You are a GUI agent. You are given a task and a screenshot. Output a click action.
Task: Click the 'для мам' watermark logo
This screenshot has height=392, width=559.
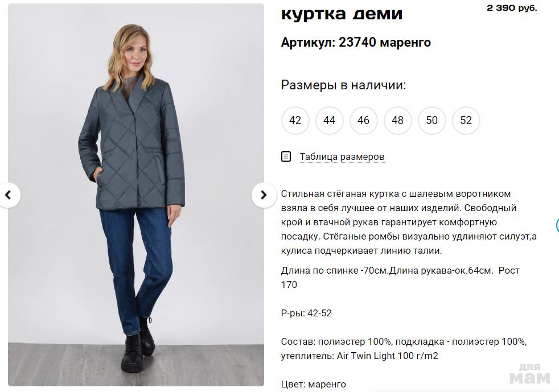click(x=530, y=373)
